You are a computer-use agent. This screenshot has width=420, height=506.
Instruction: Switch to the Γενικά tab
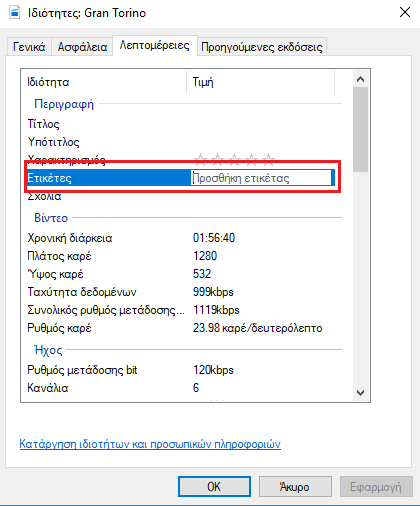click(x=29, y=47)
